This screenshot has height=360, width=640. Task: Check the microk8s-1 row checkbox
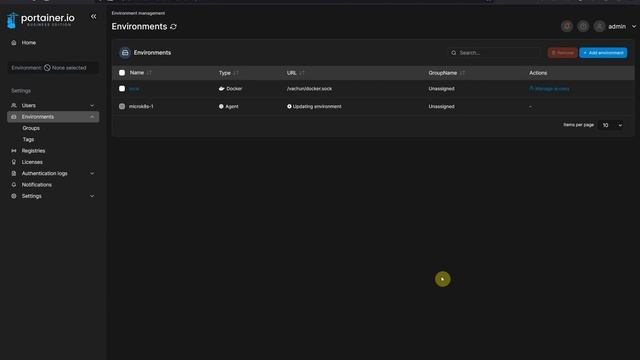click(122, 106)
